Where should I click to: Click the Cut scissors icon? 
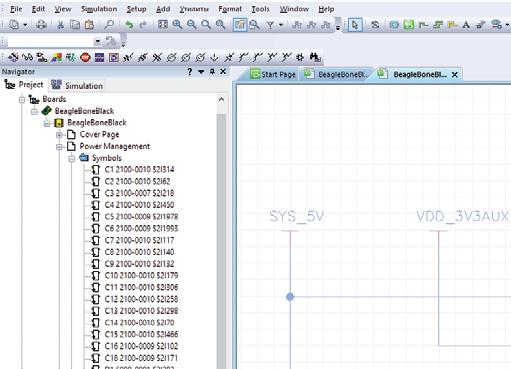(60, 25)
